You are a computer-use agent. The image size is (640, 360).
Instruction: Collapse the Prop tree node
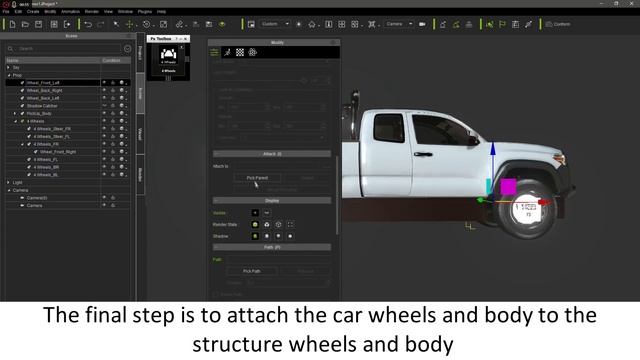tap(9, 75)
